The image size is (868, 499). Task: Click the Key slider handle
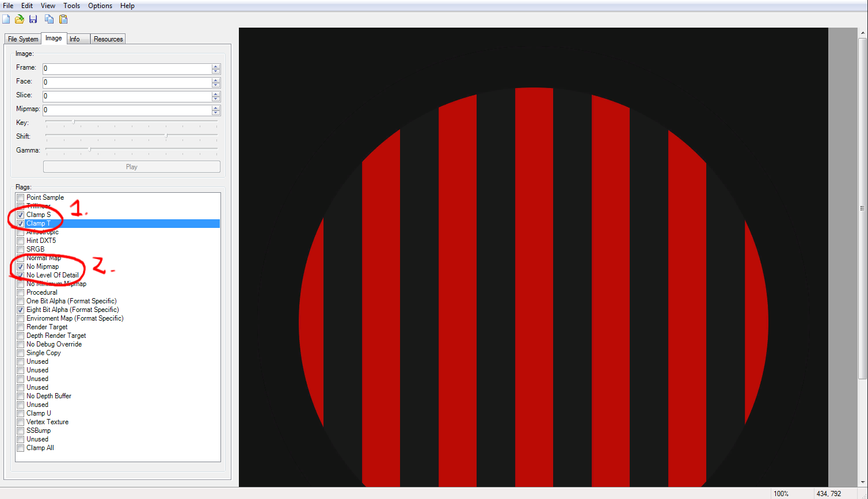73,121
